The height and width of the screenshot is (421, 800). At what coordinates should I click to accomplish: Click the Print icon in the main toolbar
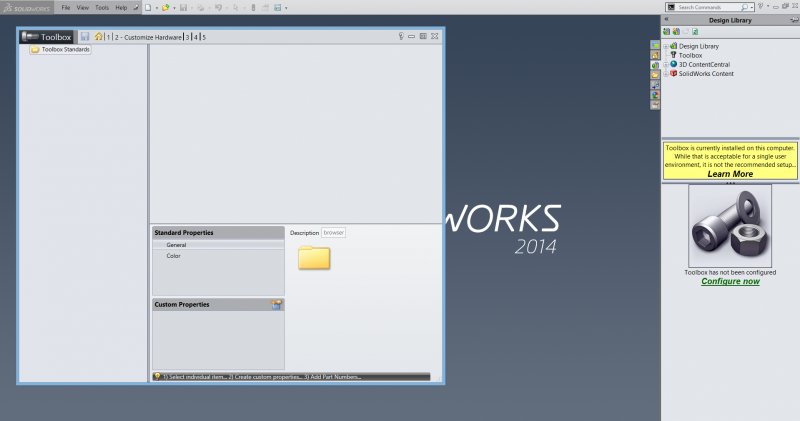pos(201,8)
